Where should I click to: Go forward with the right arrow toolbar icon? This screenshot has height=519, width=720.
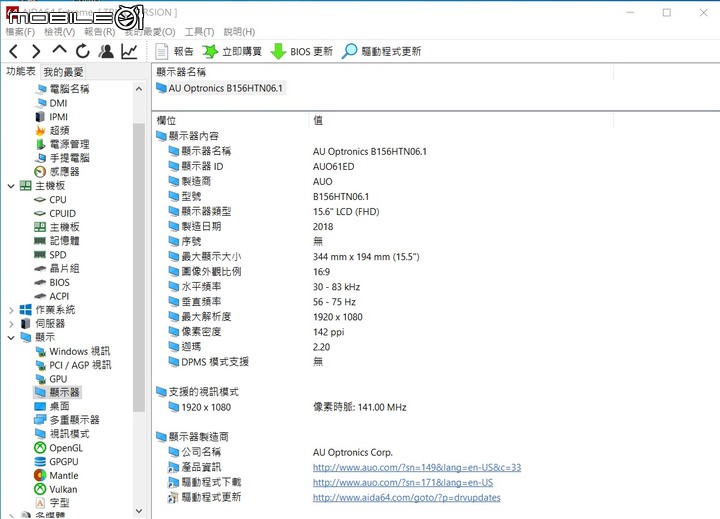36,51
